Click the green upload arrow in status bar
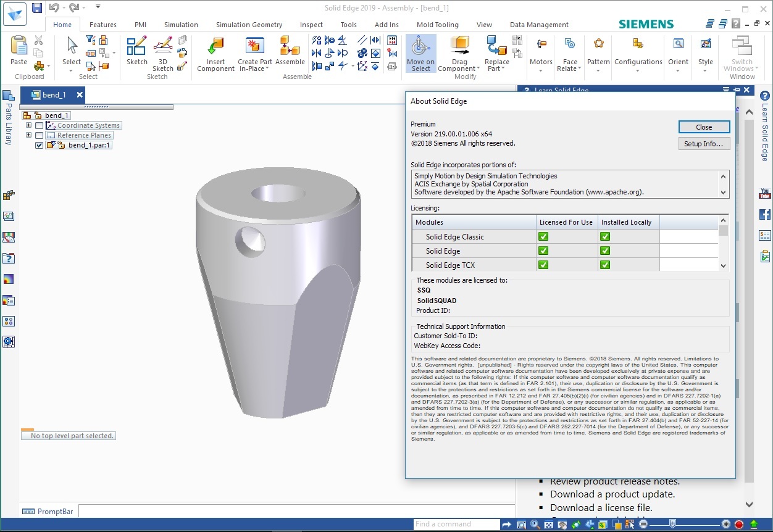Viewport: 773px width, 532px height. [x=754, y=525]
